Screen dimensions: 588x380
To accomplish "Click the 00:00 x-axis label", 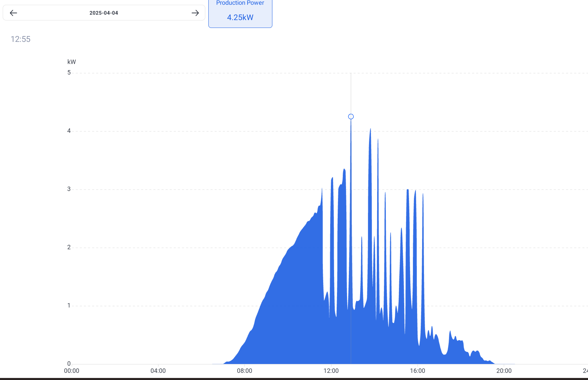I will click(x=71, y=371).
